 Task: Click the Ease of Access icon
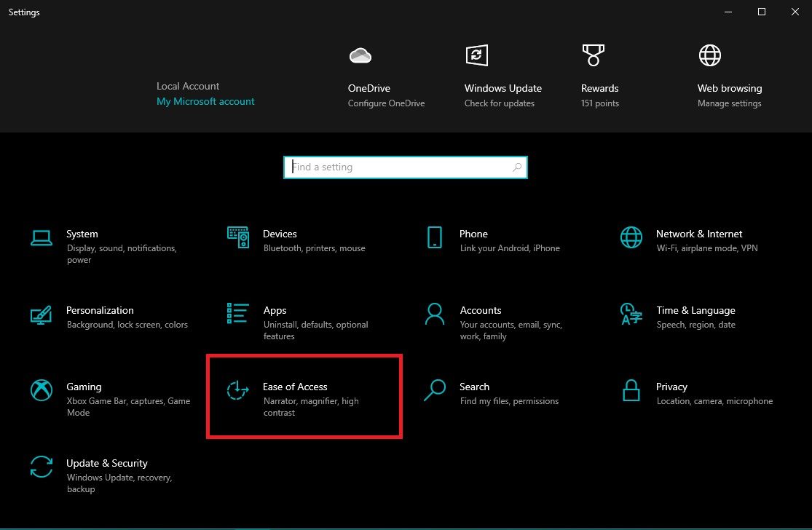(x=237, y=390)
